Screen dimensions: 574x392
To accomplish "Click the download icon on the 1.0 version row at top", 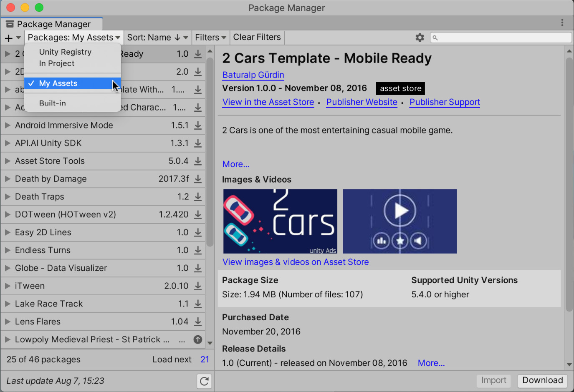I will pos(198,54).
